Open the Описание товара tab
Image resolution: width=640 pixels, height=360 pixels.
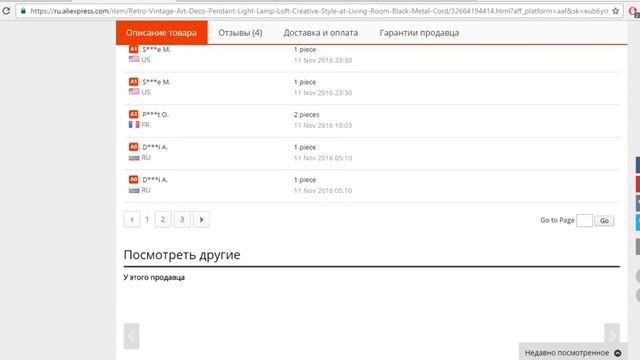[x=162, y=33]
